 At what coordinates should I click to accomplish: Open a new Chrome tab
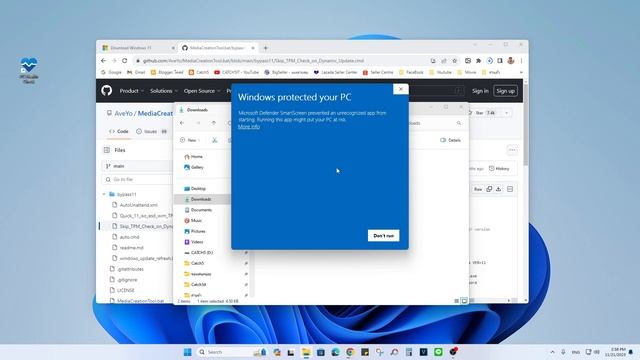point(265,48)
